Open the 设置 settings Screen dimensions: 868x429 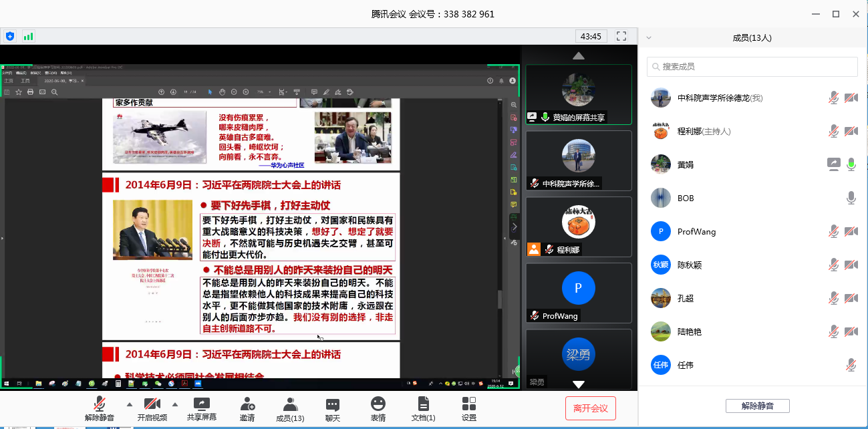[468, 404]
